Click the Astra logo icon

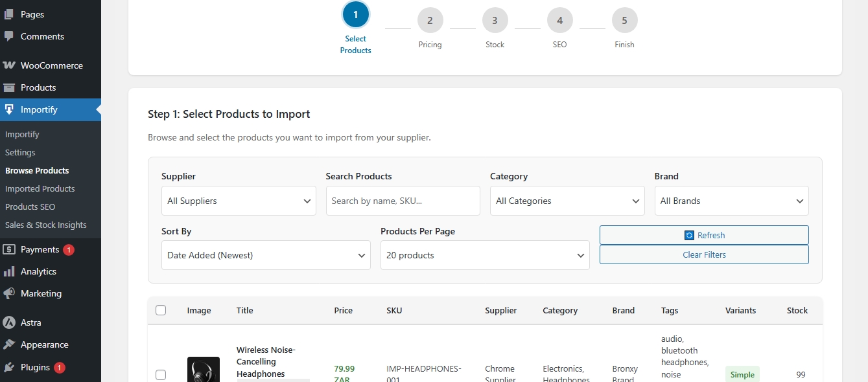click(9, 322)
